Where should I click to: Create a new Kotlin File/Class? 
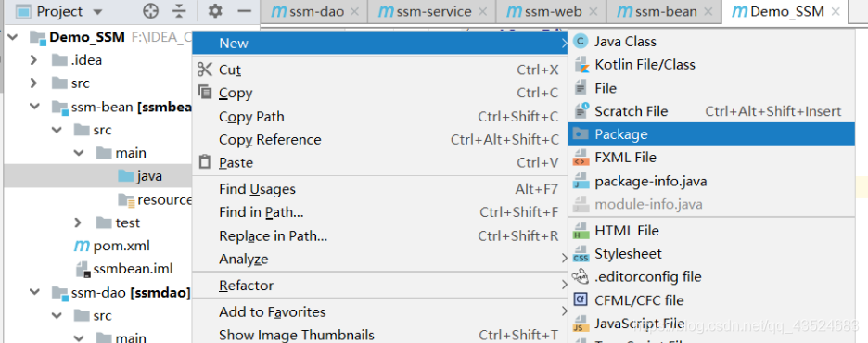pos(711,65)
